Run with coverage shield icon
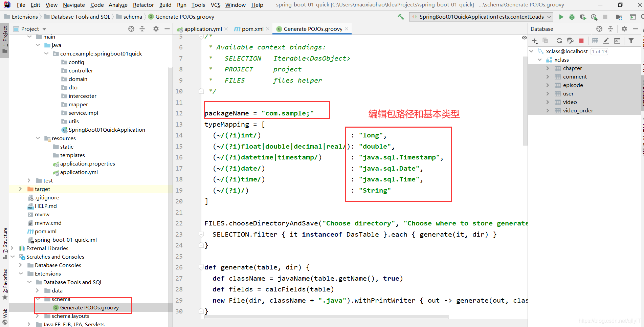Screen dimensions: 644x327 pos(583,17)
